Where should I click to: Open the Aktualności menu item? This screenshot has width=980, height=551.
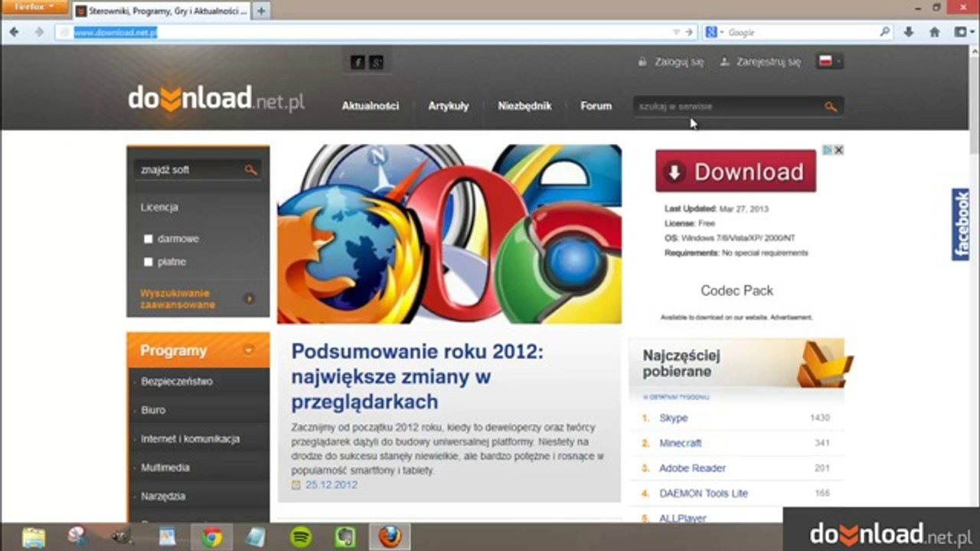click(371, 106)
